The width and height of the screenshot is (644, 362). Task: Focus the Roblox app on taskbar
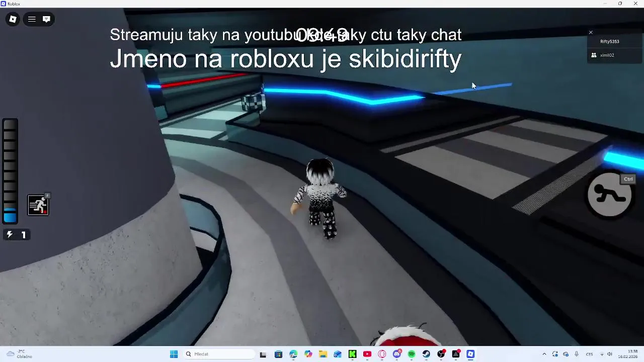coord(470,354)
